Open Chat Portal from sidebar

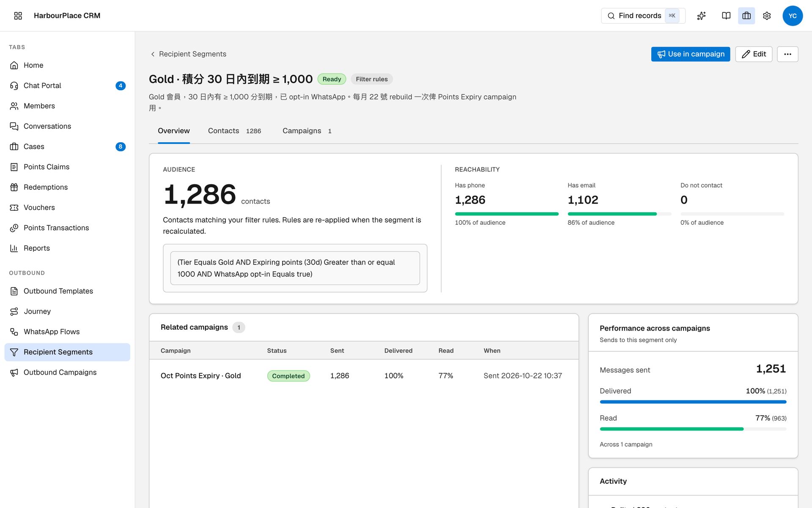(x=67, y=86)
